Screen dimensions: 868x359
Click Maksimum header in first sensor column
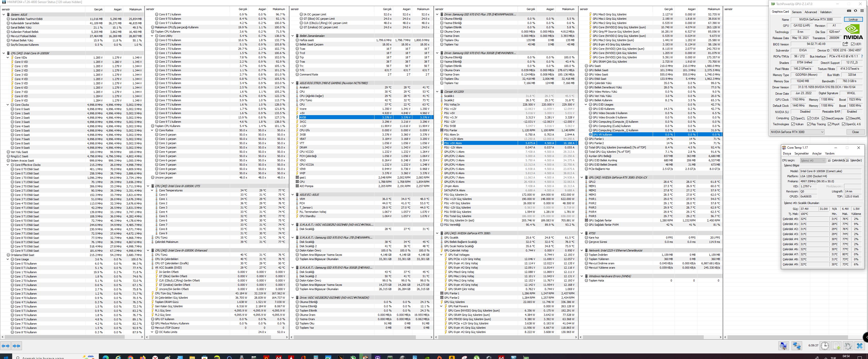133,9
